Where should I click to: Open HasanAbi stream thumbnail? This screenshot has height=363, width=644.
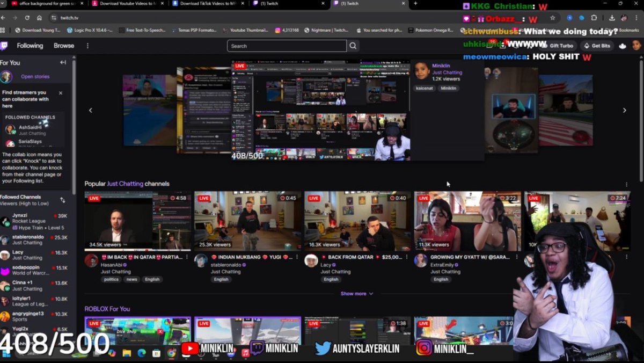click(137, 221)
